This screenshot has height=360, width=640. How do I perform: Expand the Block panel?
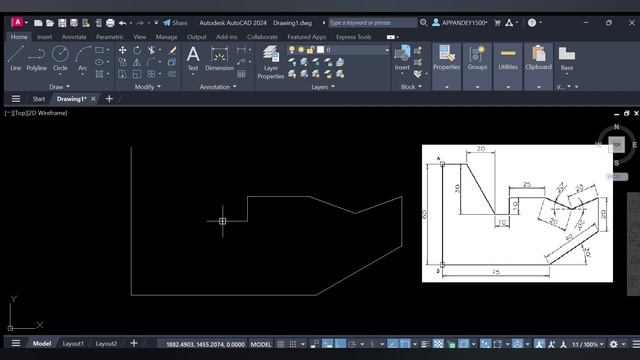[411, 87]
